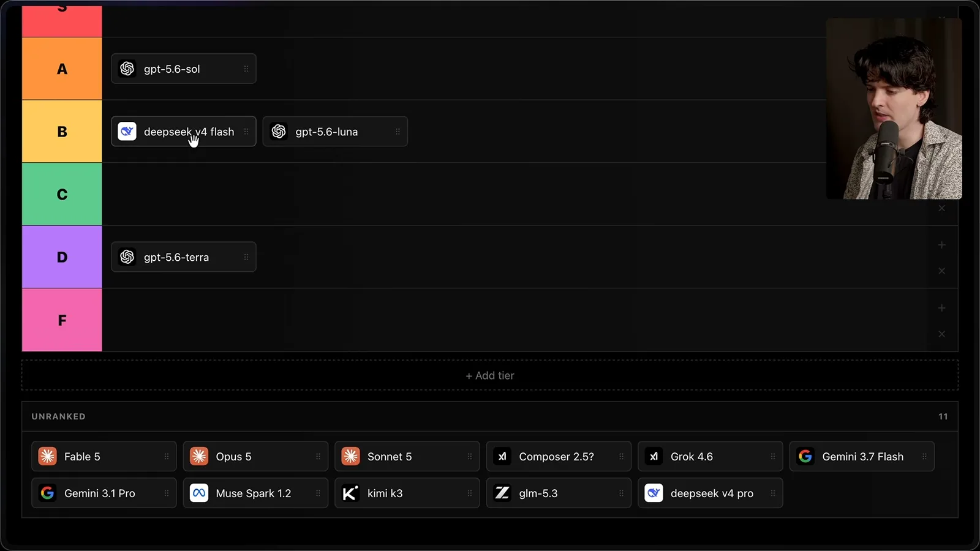Screen dimensions: 980x551
Task: Remove the C tier with its X icon
Action: point(942,208)
